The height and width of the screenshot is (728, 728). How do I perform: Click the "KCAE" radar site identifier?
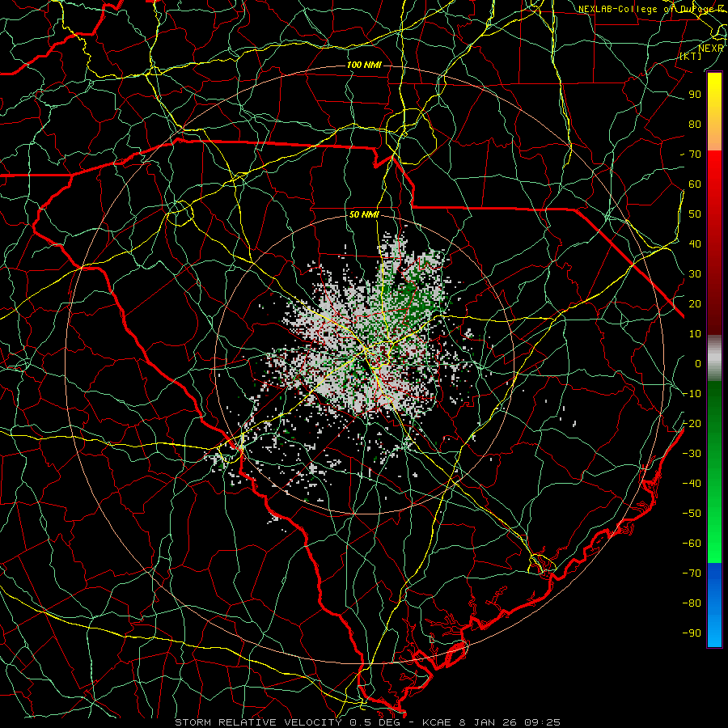coord(437,722)
